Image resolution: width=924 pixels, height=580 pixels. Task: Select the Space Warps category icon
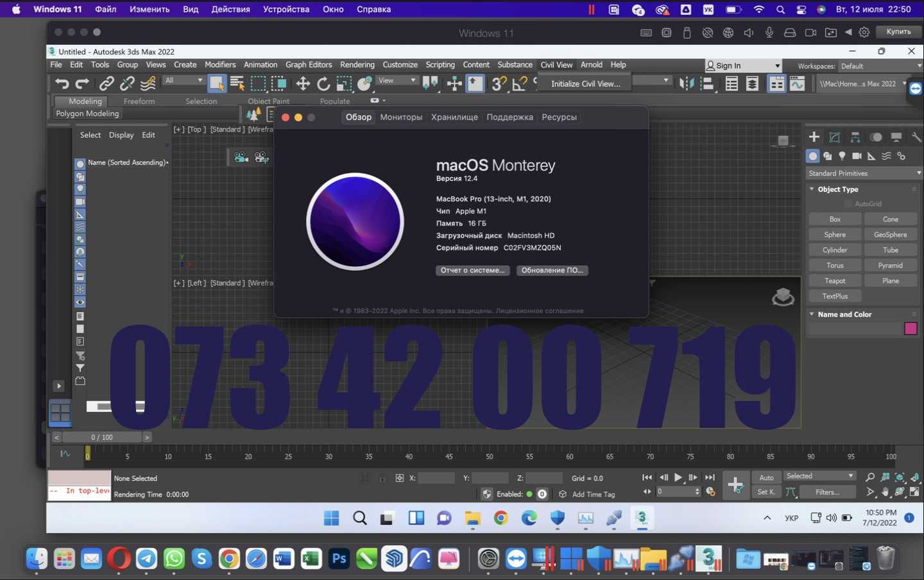[x=886, y=156]
